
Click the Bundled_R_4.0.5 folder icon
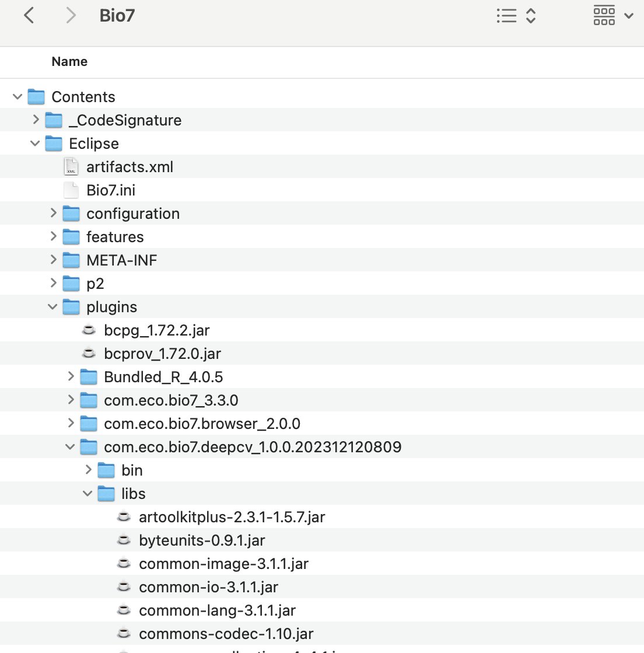point(88,376)
